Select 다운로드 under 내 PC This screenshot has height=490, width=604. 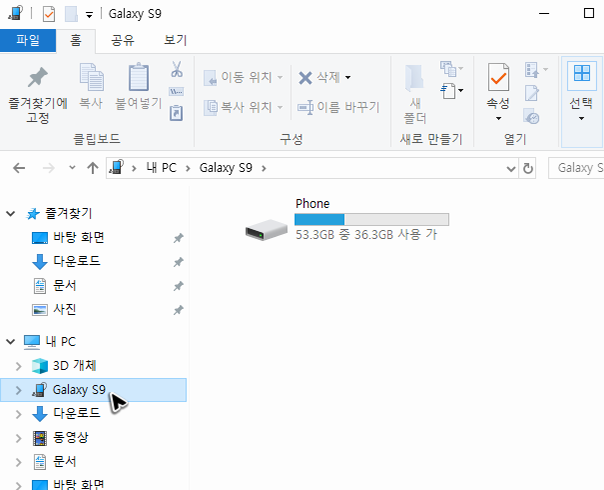(77, 413)
